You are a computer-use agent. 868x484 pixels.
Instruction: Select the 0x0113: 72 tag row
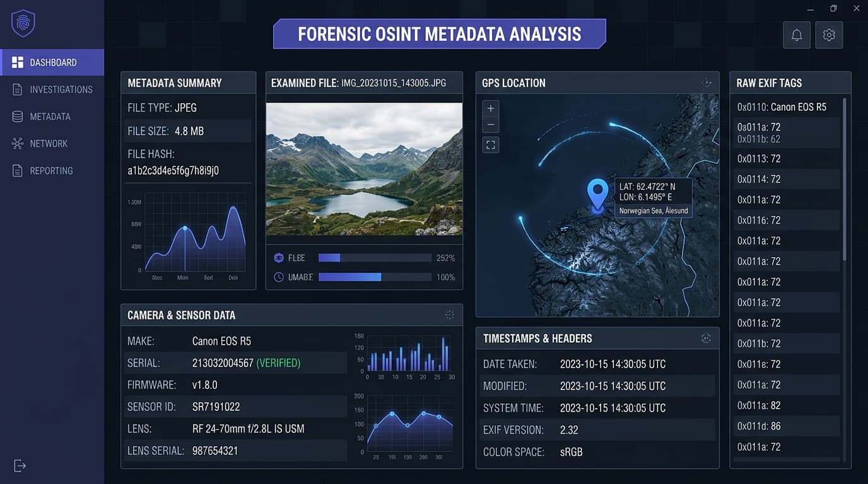pyautogui.click(x=786, y=159)
